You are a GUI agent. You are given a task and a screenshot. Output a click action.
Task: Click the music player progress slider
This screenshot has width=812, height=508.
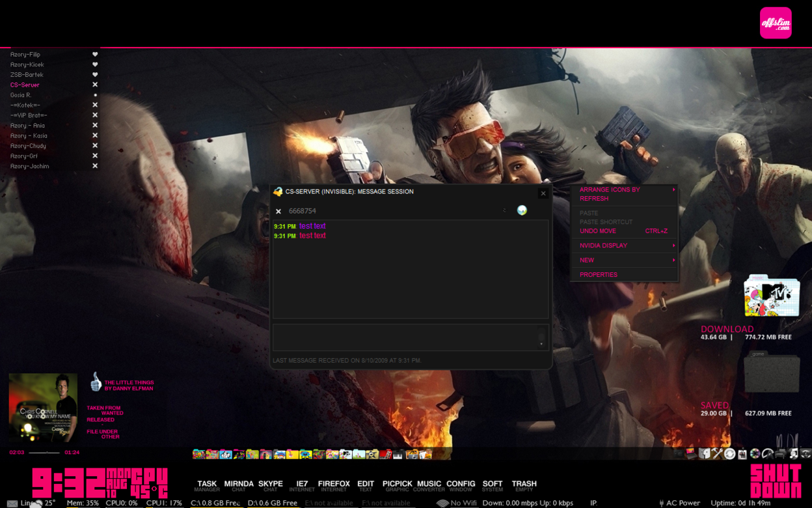44,452
